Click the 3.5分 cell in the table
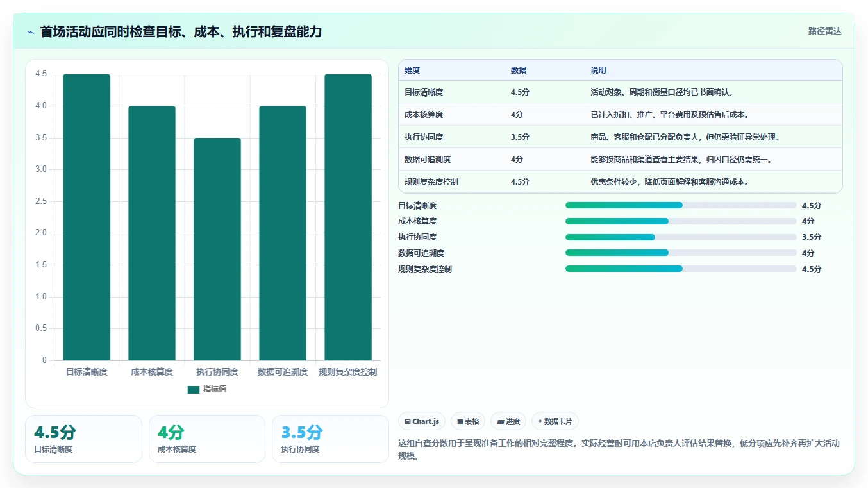Viewport: 868px width, 488px height. (520, 137)
